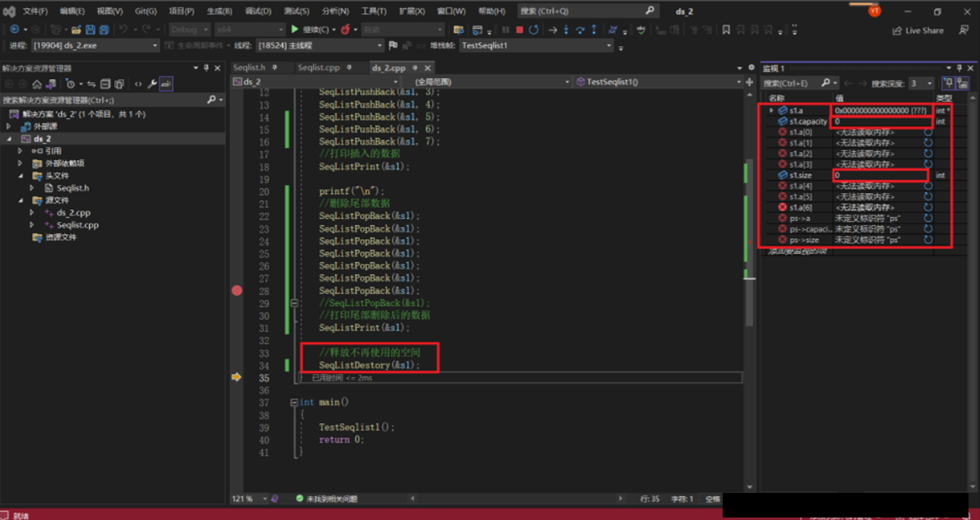Viewport: 980px width, 520px height.
Task: Toggle pin on the Watch 1 panel
Action: click(959, 68)
